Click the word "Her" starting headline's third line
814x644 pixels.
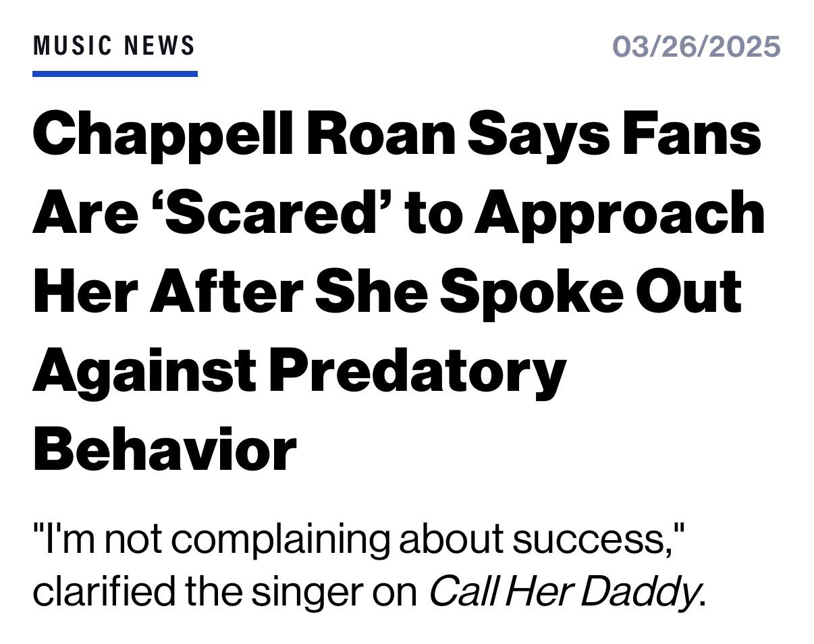84,292
